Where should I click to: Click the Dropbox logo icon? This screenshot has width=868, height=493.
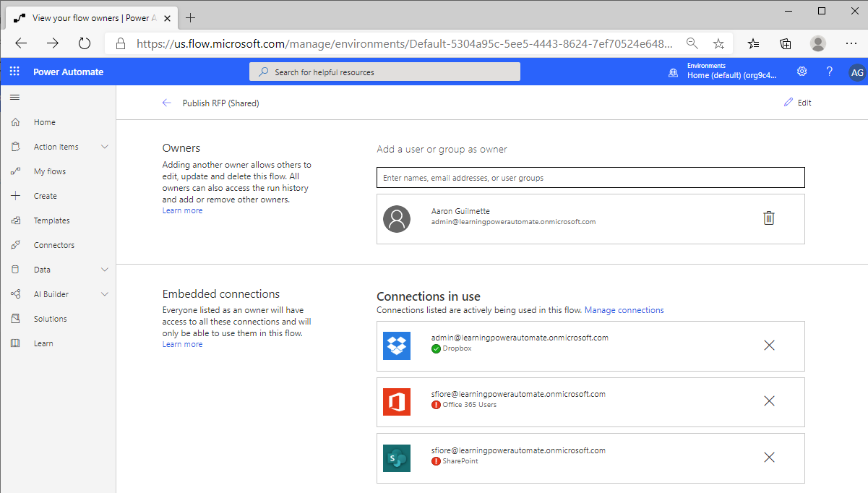[397, 346]
